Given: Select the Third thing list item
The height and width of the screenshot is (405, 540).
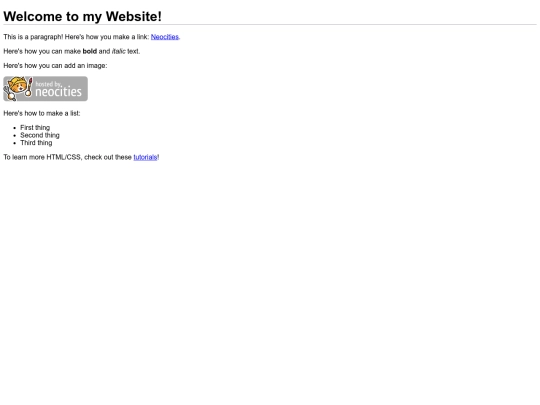Looking at the screenshot, I should pos(36,143).
